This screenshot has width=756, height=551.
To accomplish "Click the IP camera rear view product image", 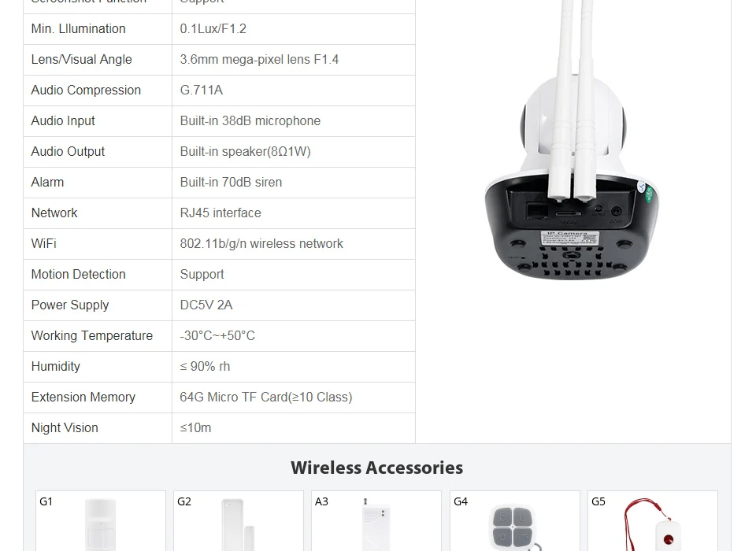I will 573,140.
